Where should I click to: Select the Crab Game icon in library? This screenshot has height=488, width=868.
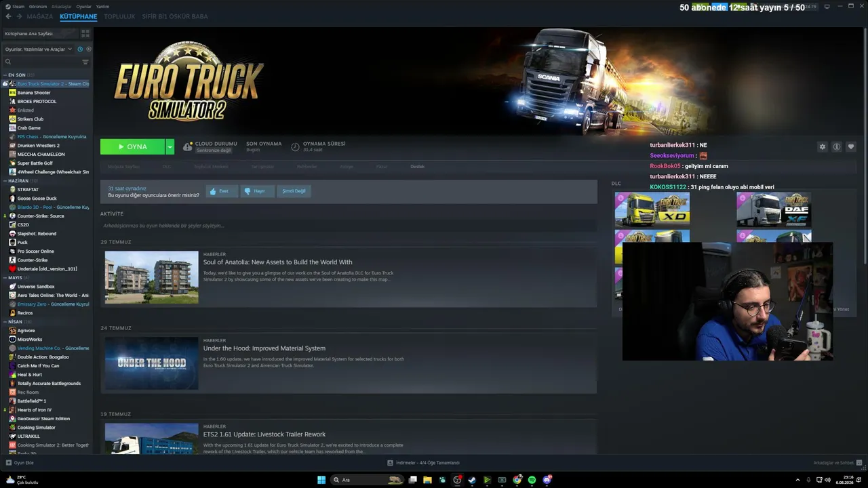[12, 127]
